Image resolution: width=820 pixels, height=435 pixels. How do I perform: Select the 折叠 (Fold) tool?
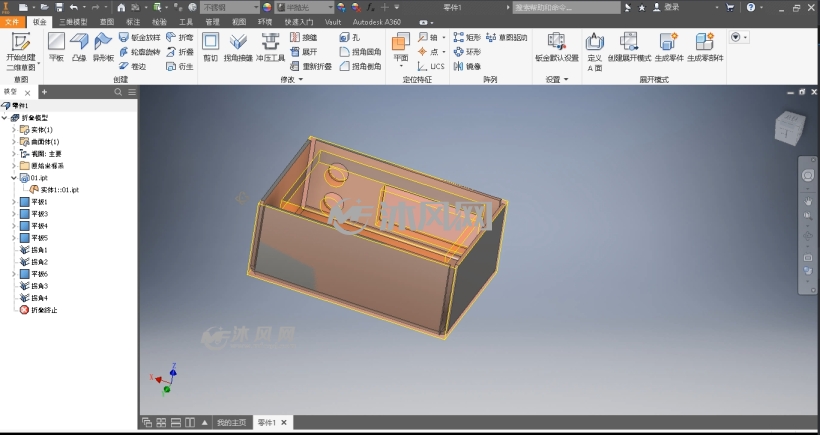coord(180,52)
